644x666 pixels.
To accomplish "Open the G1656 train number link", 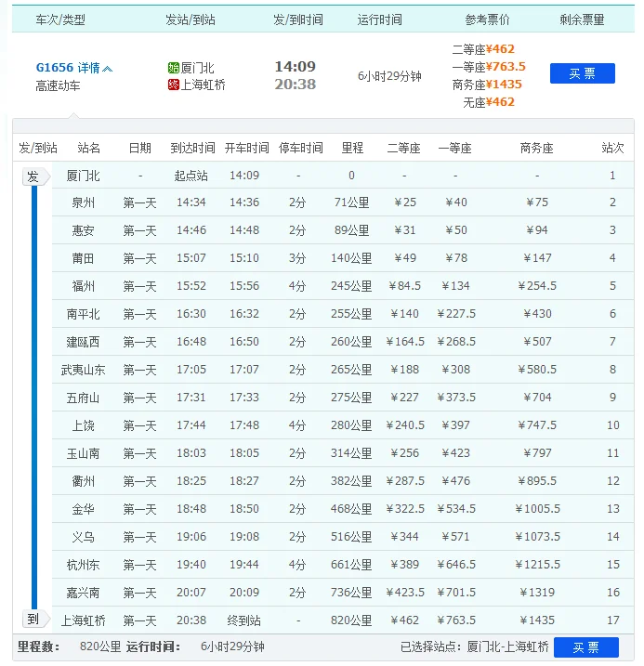I will tap(54, 68).
